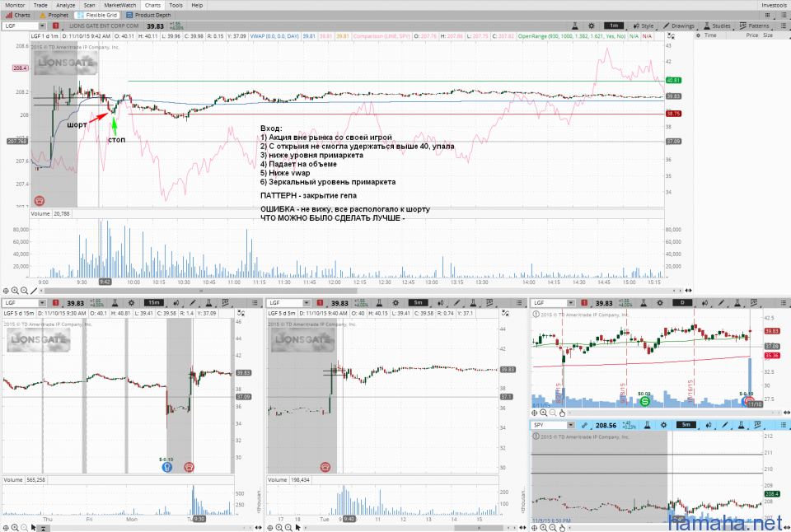Click green dividend dollar icon on daily chart
The height and width of the screenshot is (532, 791).
(644, 401)
